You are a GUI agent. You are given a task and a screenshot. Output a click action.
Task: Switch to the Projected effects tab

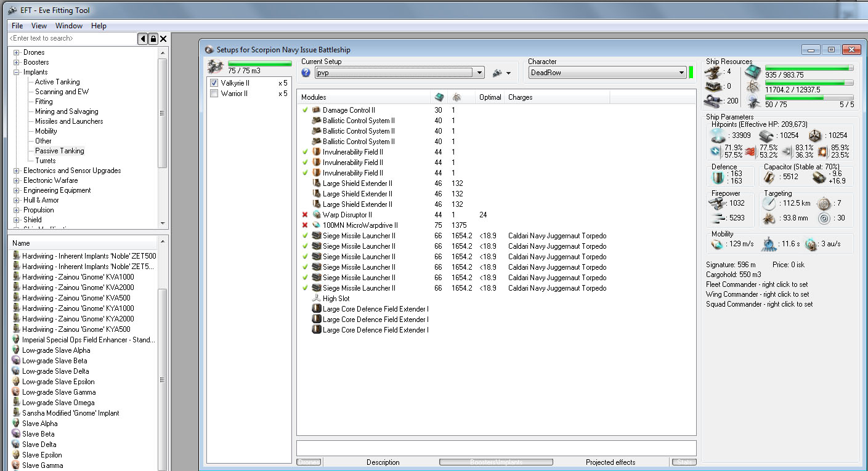point(610,462)
